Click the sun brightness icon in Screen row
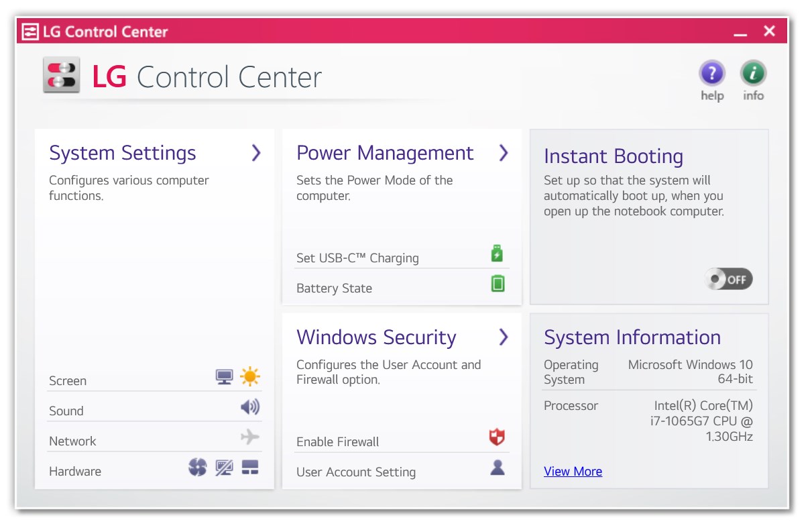The width and height of the screenshot is (812, 528). point(249,376)
